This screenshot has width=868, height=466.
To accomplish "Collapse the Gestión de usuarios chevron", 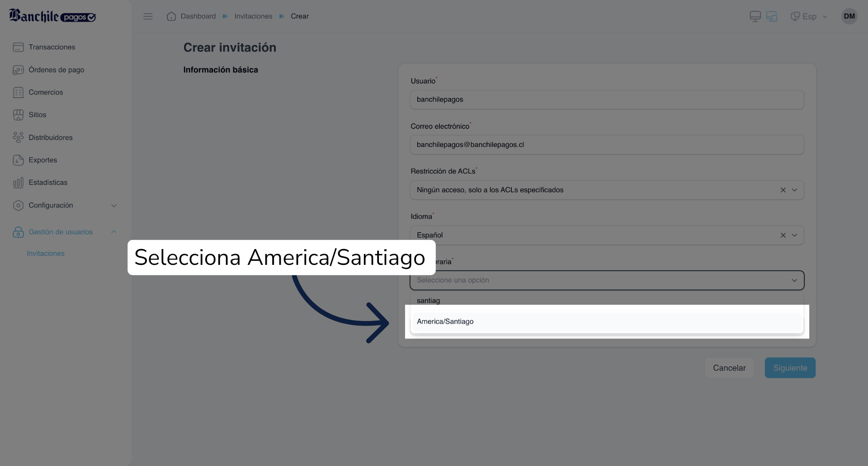I will [114, 232].
